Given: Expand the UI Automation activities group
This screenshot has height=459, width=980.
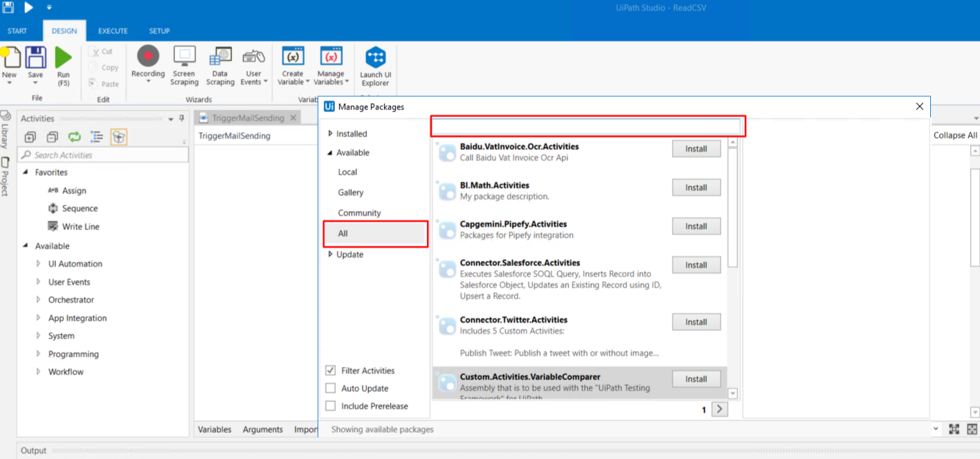Looking at the screenshot, I should 39,264.
